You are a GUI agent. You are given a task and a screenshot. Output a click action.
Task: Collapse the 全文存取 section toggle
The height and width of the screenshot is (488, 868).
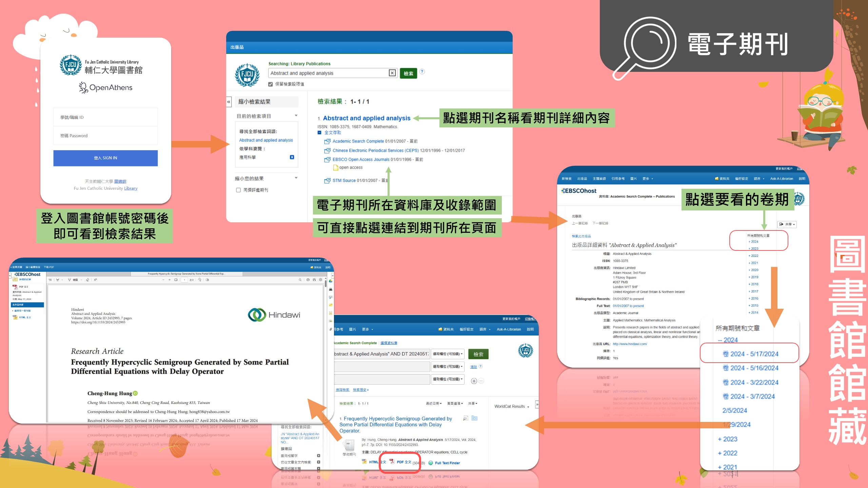[319, 133]
